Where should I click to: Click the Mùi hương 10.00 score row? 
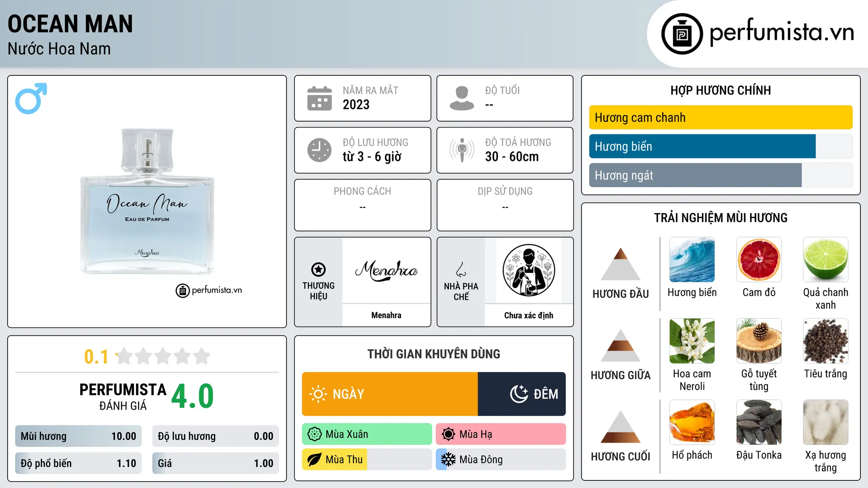(x=78, y=436)
